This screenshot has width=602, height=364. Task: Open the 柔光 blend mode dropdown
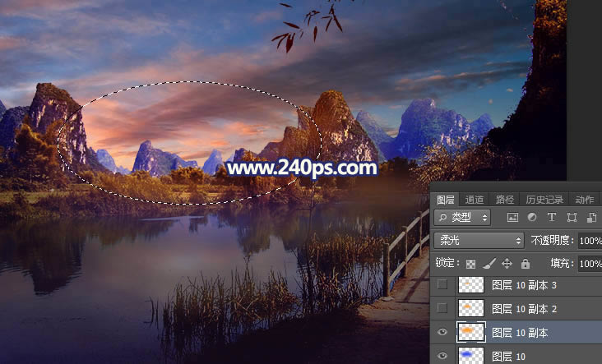click(479, 241)
